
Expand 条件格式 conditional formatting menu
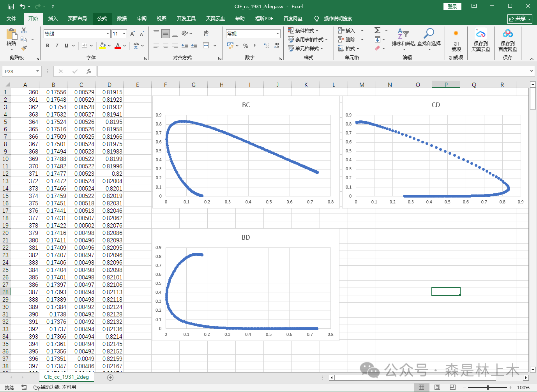[303, 30]
